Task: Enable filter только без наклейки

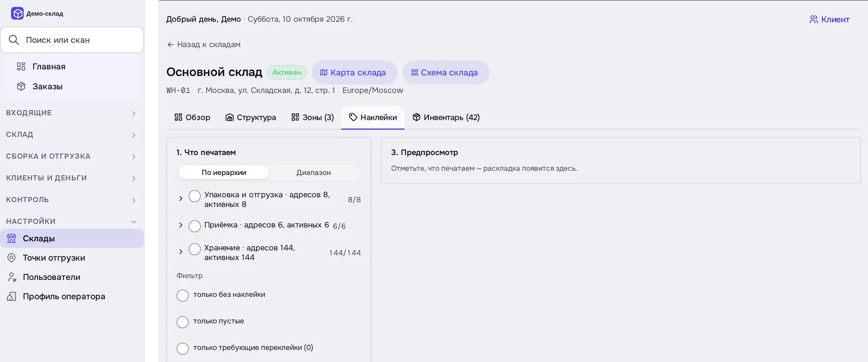Action: click(x=183, y=296)
